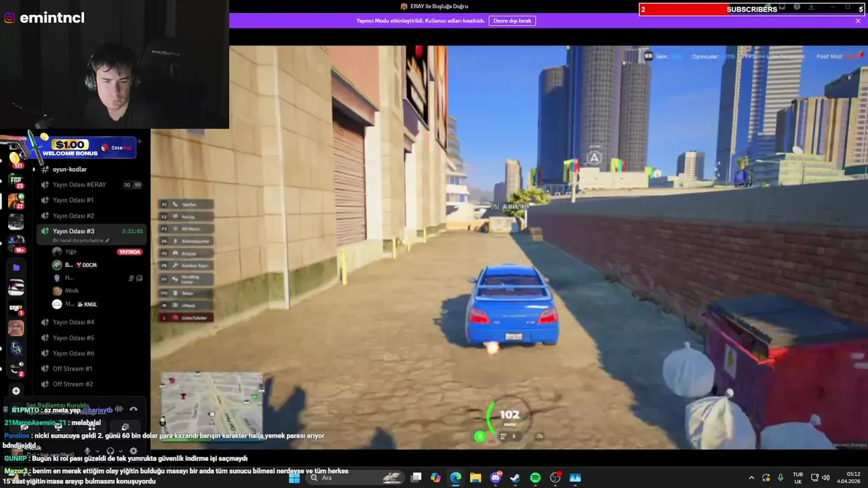Open the volume icon in system tray
Screen dimensions: 868x488
point(826,478)
